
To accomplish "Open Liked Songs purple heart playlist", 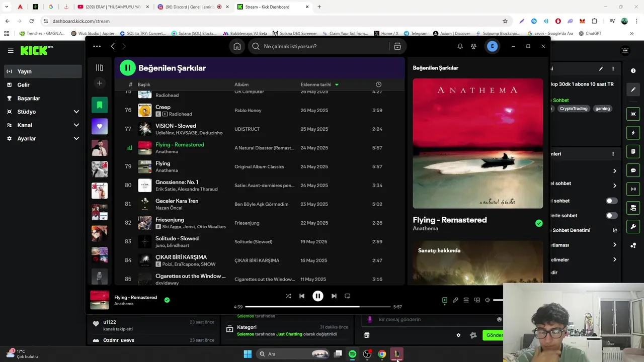I will click(x=100, y=126).
